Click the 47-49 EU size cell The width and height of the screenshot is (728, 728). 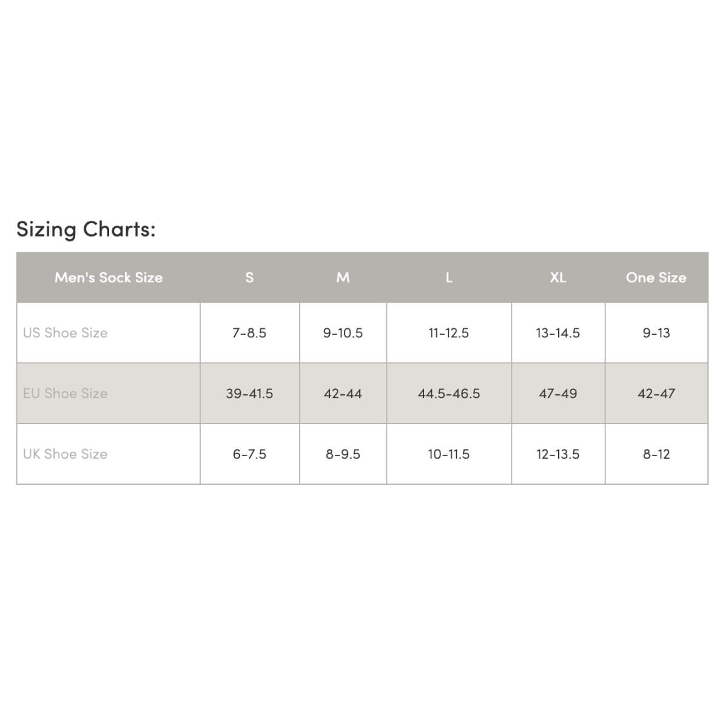point(558,393)
